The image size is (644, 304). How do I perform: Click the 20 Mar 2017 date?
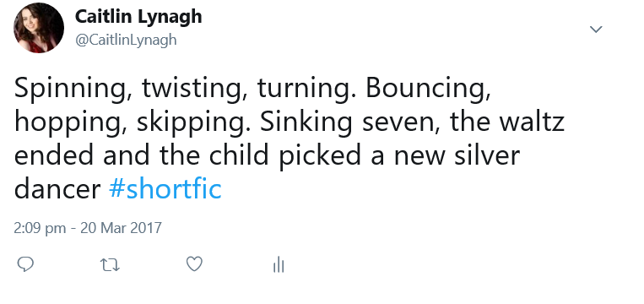[x=121, y=228]
